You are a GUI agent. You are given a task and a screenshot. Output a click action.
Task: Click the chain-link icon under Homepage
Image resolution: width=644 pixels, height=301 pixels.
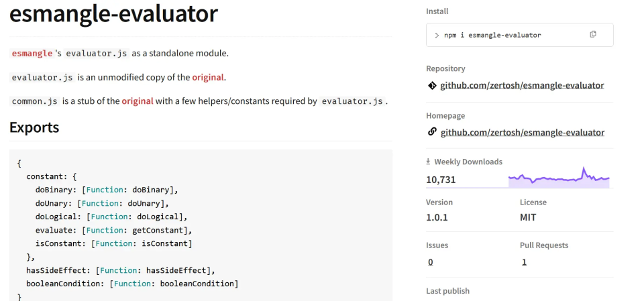(432, 132)
